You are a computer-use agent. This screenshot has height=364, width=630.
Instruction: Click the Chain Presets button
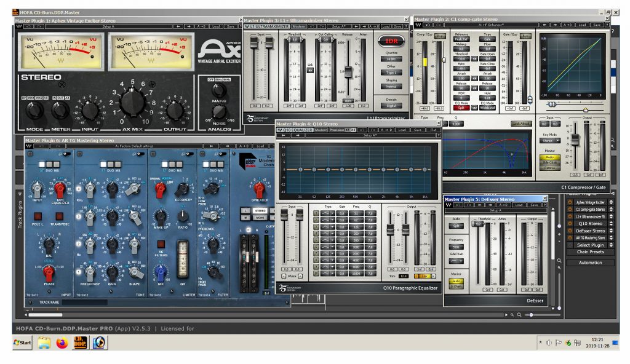[590, 252]
